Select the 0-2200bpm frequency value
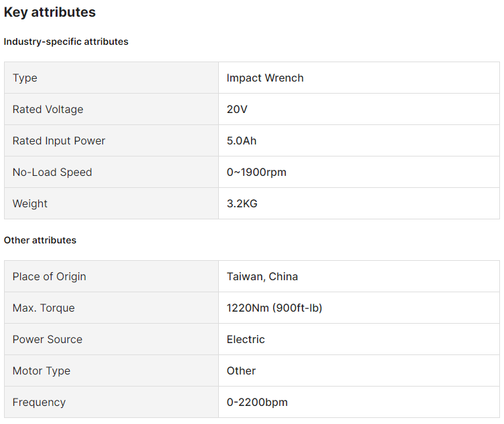 257,402
